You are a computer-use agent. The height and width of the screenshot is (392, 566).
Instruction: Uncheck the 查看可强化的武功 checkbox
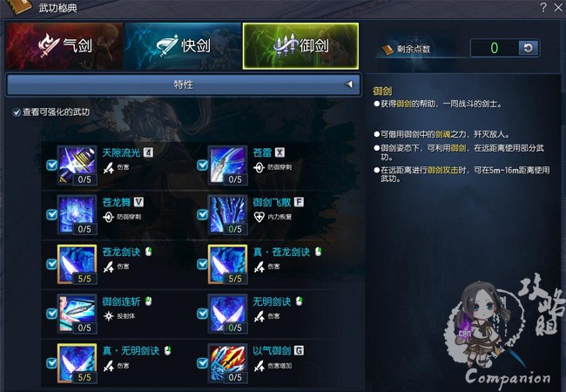click(x=17, y=112)
